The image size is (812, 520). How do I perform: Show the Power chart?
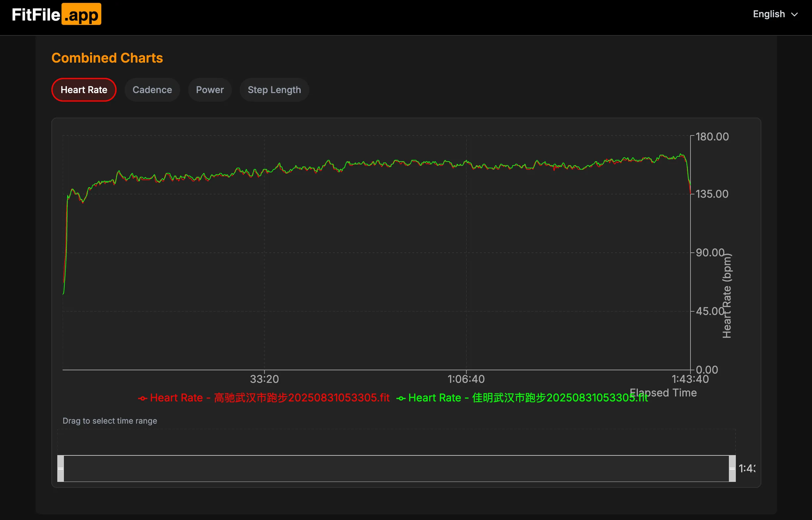pyautogui.click(x=210, y=90)
